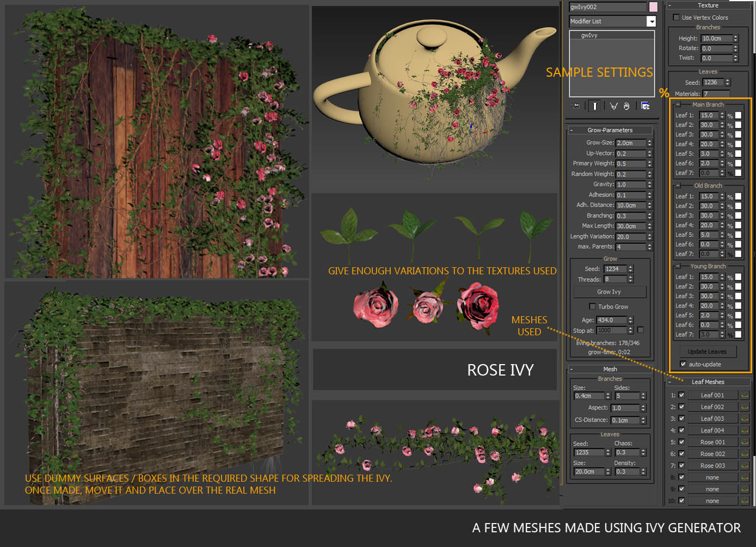Click the Pin Stack icon

point(575,106)
